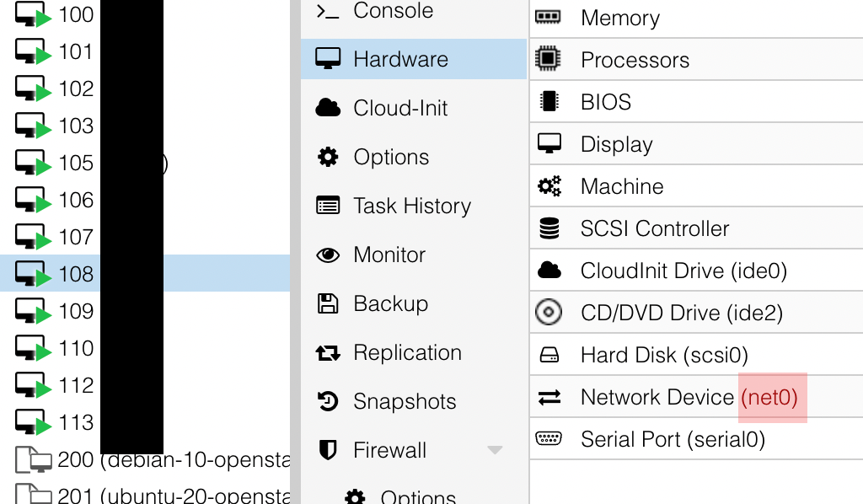Click the Hard Disk drive icon
Screen dimensions: 863x504
point(549,355)
